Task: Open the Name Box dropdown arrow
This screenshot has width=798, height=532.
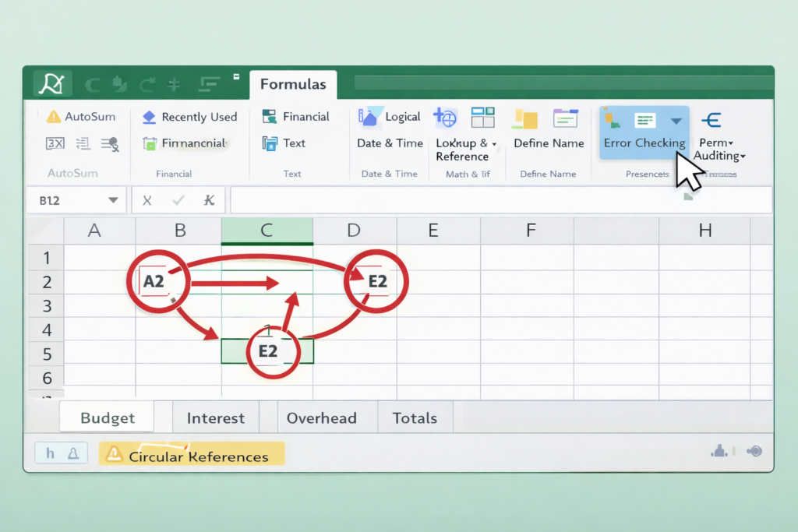Action: pos(113,200)
